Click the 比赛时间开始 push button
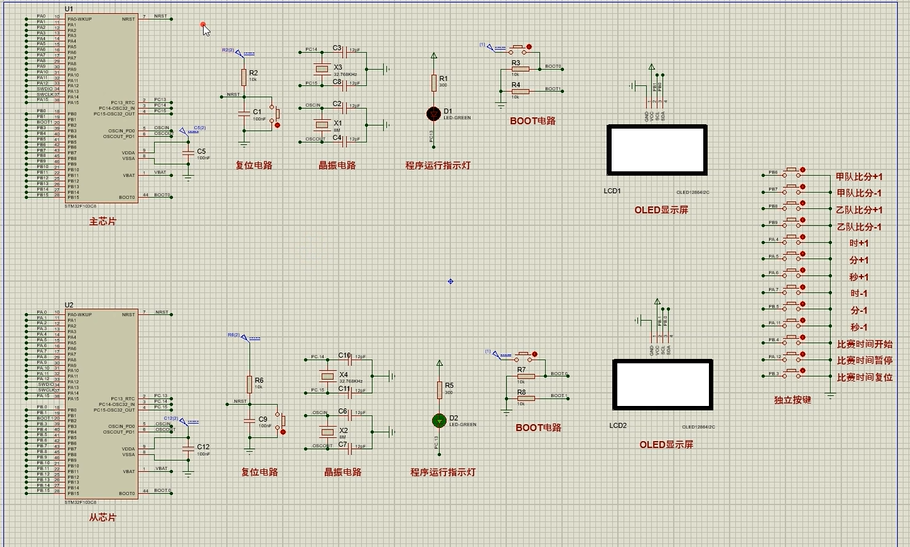The height and width of the screenshot is (547, 910). click(x=792, y=339)
